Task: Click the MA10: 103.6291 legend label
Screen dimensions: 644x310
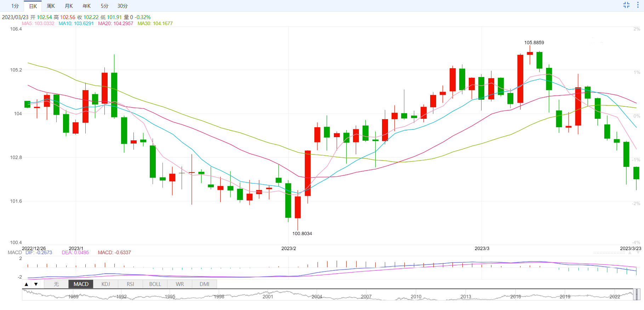Action: [76, 23]
